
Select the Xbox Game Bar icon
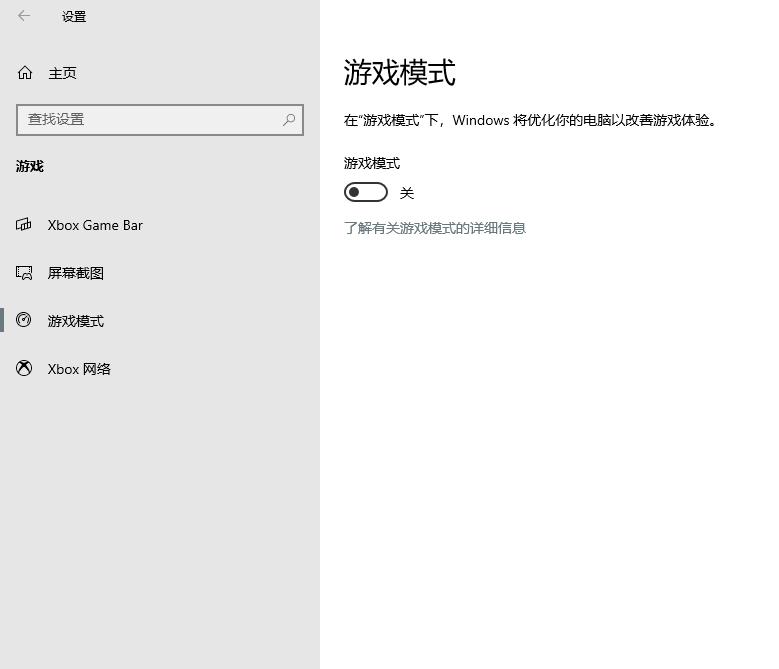tap(24, 224)
